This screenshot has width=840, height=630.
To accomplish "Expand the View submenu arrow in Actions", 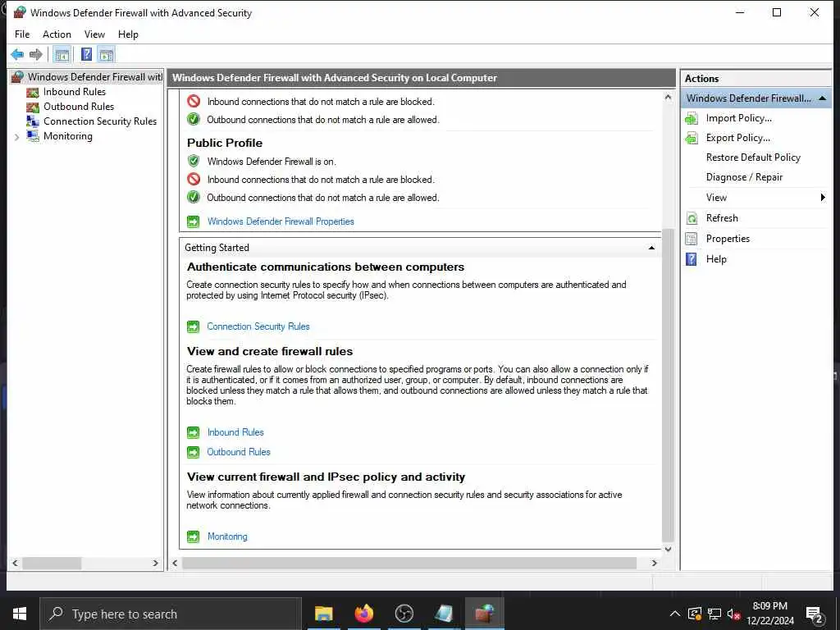I will (x=823, y=198).
